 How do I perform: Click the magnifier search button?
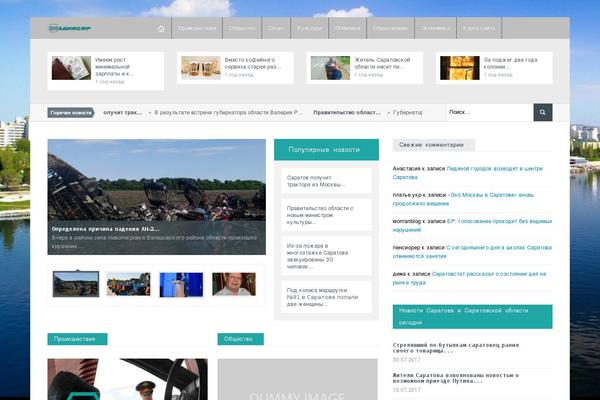543,112
